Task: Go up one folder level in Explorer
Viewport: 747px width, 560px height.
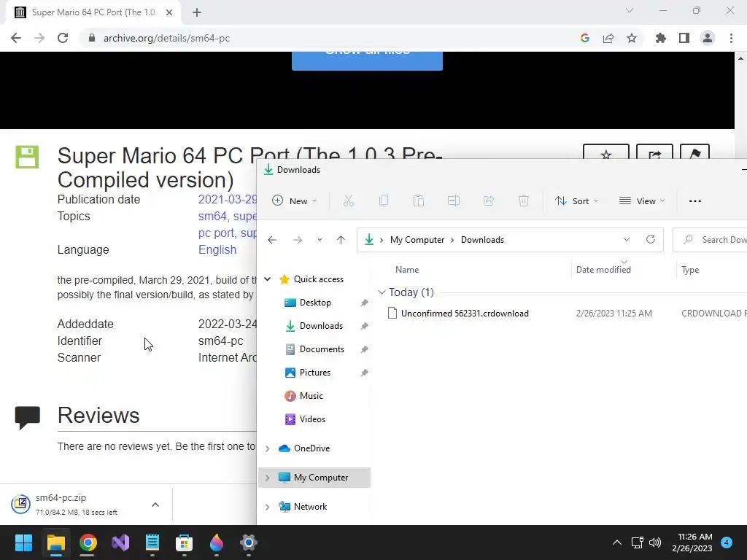Action: 341,240
